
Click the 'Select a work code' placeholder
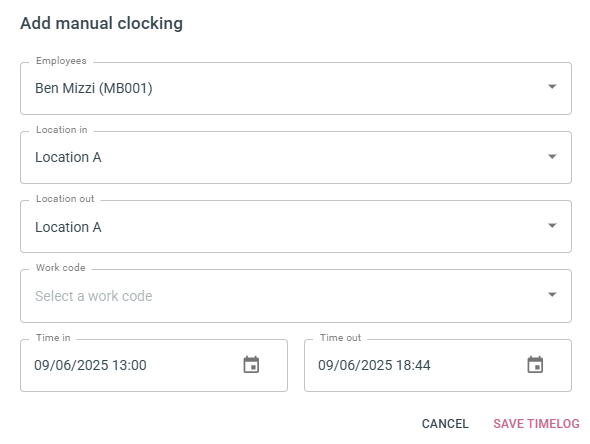pos(94,296)
